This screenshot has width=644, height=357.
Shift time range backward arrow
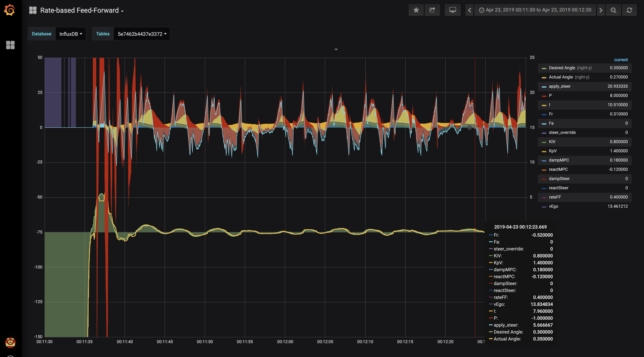click(x=469, y=10)
